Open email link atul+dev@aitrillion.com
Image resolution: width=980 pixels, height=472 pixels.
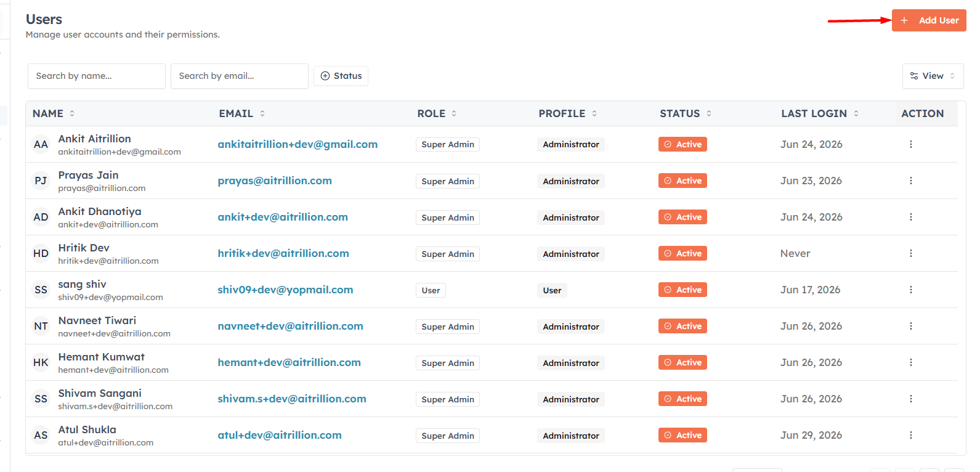[280, 435]
